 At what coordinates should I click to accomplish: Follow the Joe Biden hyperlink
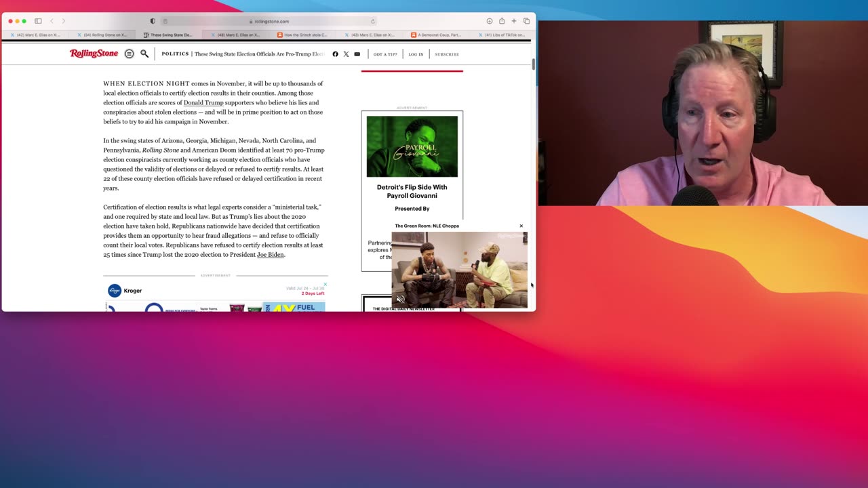click(271, 255)
